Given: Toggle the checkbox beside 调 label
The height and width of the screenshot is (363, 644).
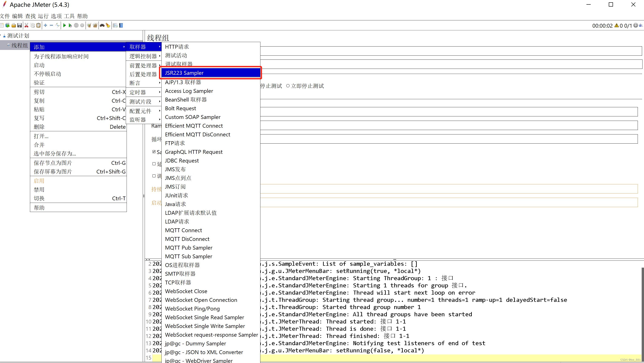Looking at the screenshot, I should (154, 176).
